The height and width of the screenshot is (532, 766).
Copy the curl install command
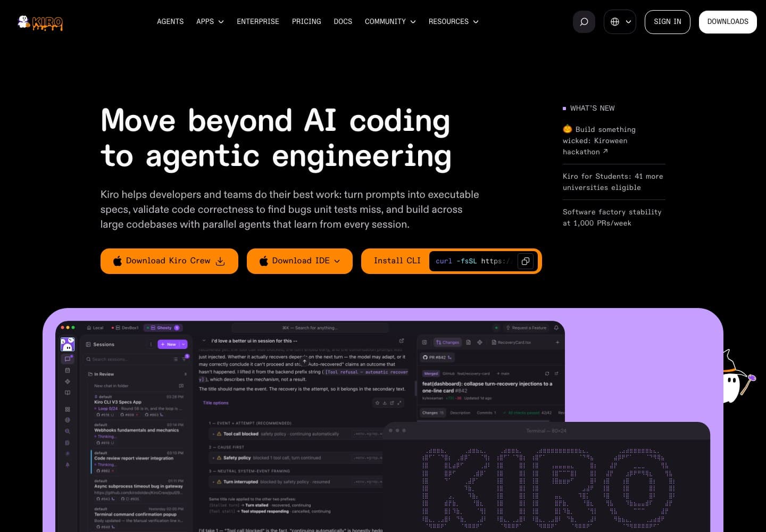525,261
